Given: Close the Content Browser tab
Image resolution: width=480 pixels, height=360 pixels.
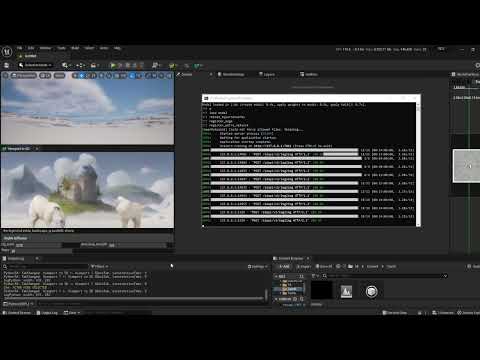Looking at the screenshot, I should 308,258.
